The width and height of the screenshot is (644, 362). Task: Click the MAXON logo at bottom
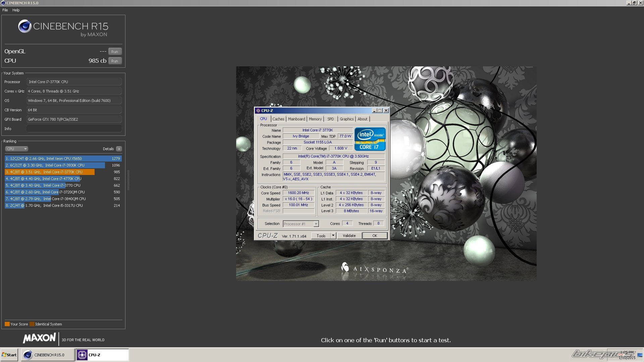coord(39,338)
